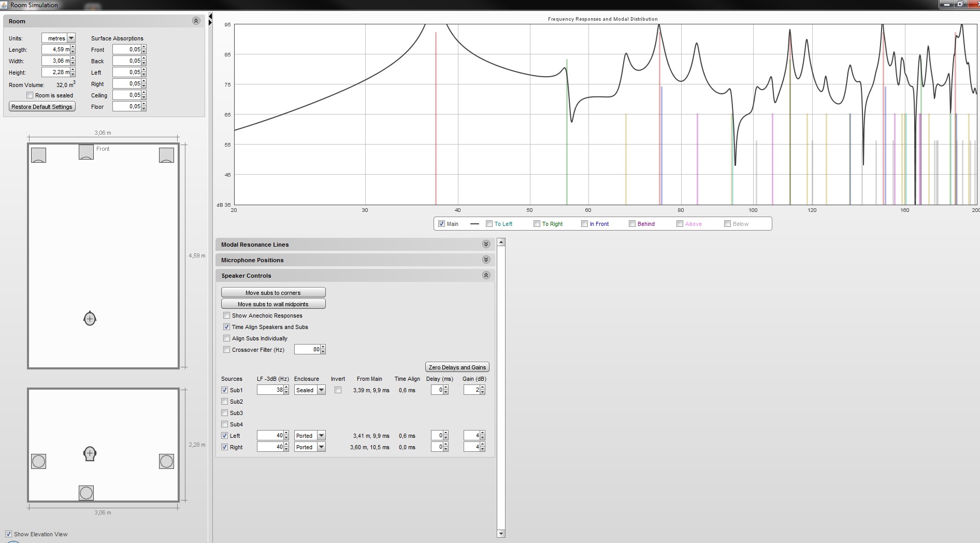980x543 pixels.
Task: Select the front center subwoofer icon in plan view
Action: point(86,152)
